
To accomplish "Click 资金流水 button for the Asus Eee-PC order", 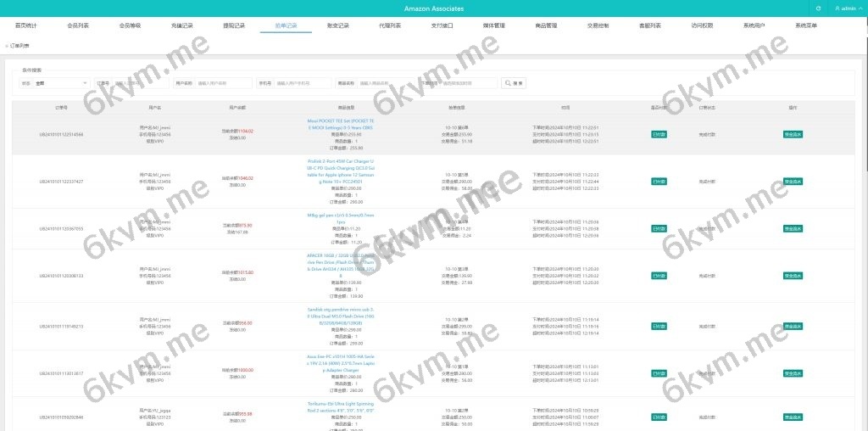I will 793,372.
